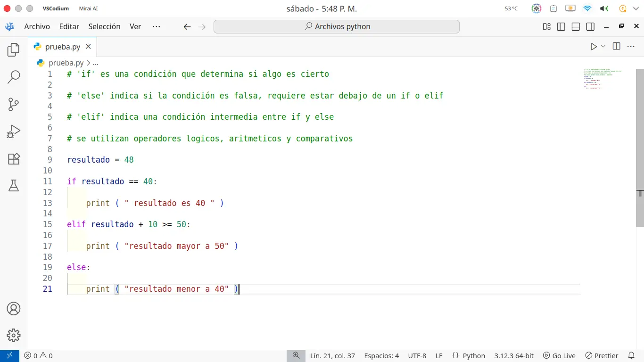Open the clipboard tray icon
The image size is (644, 362).
(x=553, y=8)
